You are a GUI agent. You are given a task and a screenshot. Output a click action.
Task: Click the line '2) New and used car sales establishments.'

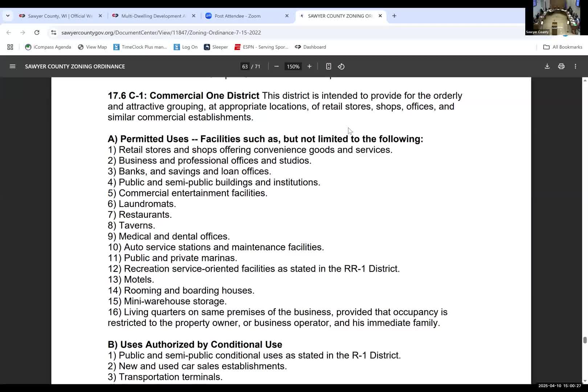[x=197, y=366]
